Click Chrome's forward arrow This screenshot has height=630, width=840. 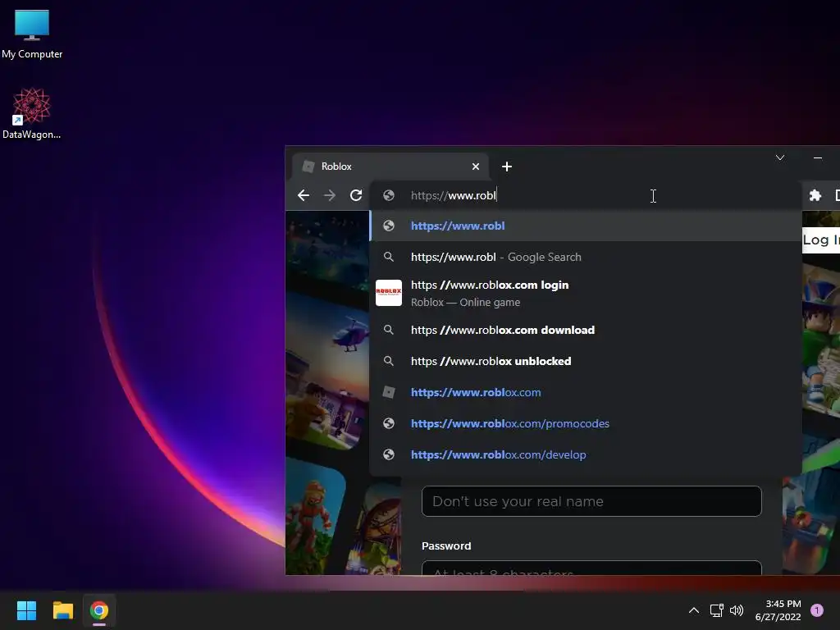pyautogui.click(x=330, y=195)
